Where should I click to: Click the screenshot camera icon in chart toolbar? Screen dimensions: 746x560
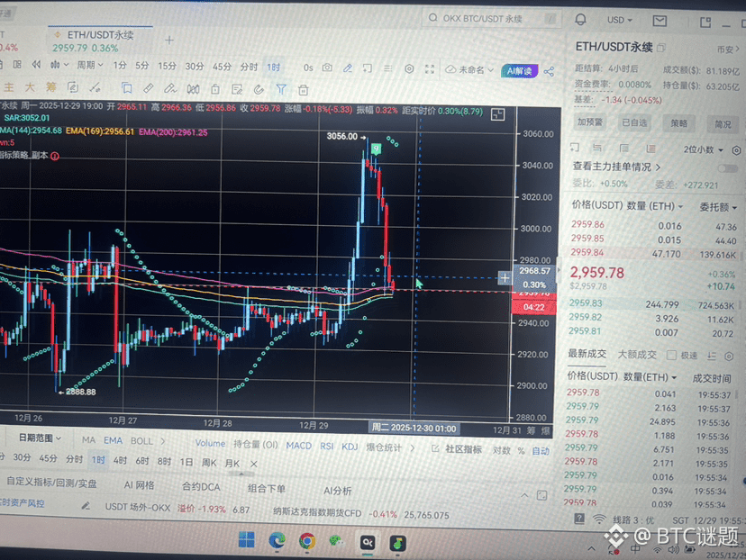[327, 68]
